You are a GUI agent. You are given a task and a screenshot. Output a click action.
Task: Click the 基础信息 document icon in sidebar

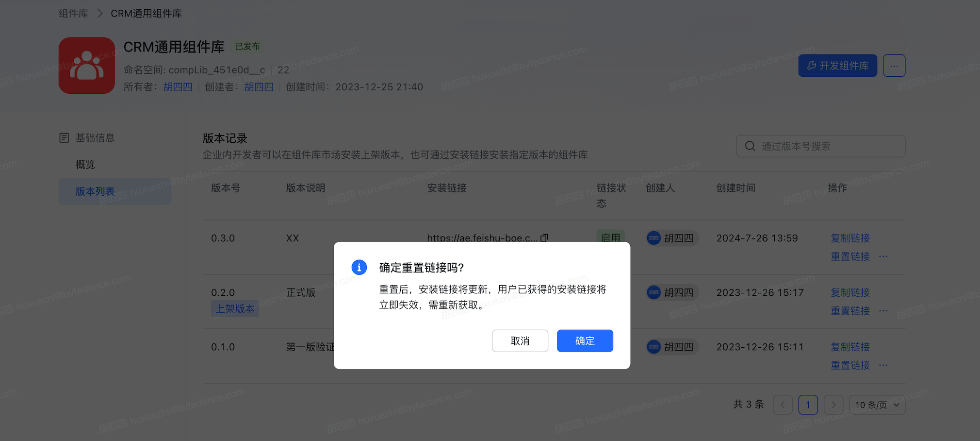click(x=64, y=138)
